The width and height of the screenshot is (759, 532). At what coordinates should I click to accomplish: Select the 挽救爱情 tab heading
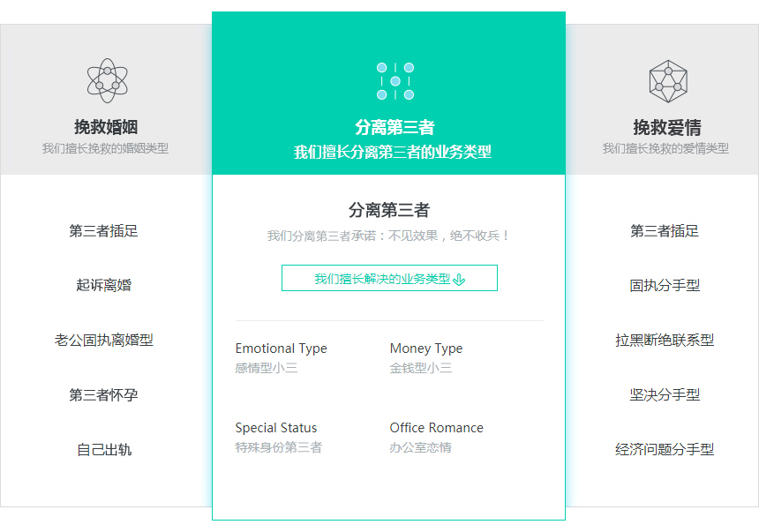tap(666, 127)
